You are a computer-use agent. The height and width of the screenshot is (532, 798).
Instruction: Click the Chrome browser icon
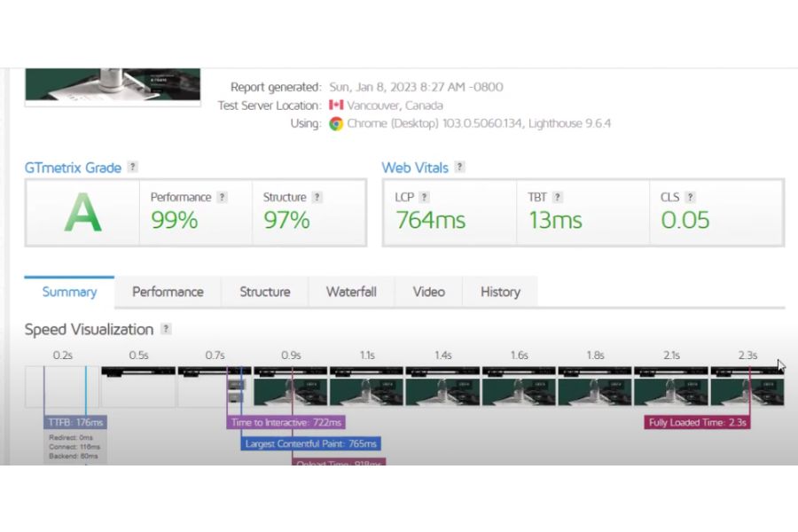(x=336, y=124)
